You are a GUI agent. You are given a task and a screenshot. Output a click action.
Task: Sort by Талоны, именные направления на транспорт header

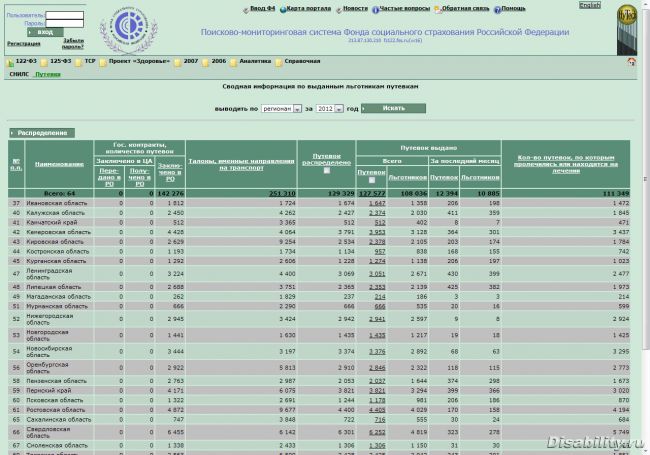(241, 164)
